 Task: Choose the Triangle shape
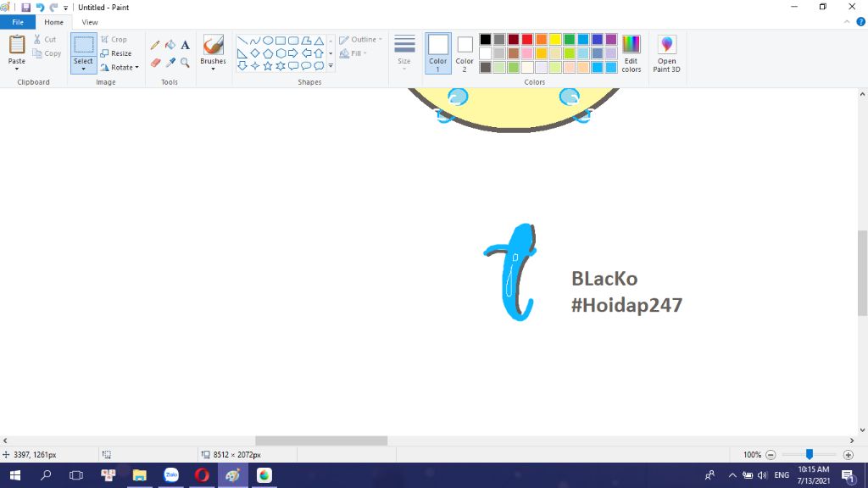point(319,41)
